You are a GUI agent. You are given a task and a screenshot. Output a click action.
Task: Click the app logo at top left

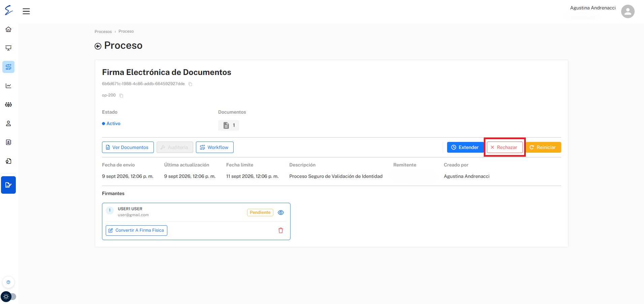pos(9,10)
